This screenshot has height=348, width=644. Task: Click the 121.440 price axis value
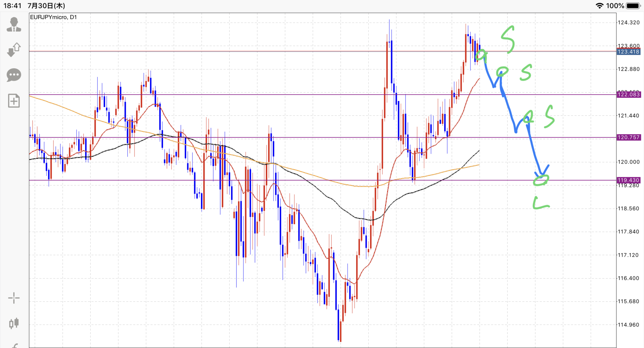click(x=629, y=116)
